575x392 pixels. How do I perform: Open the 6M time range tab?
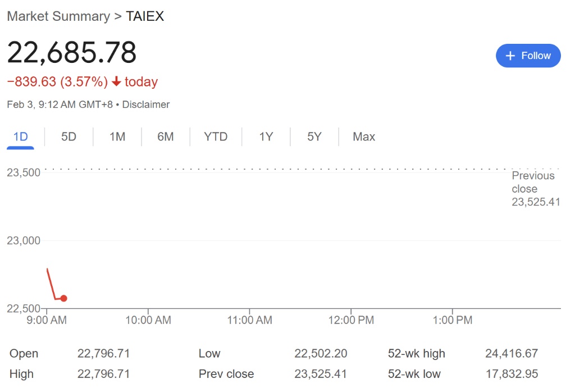click(x=166, y=137)
